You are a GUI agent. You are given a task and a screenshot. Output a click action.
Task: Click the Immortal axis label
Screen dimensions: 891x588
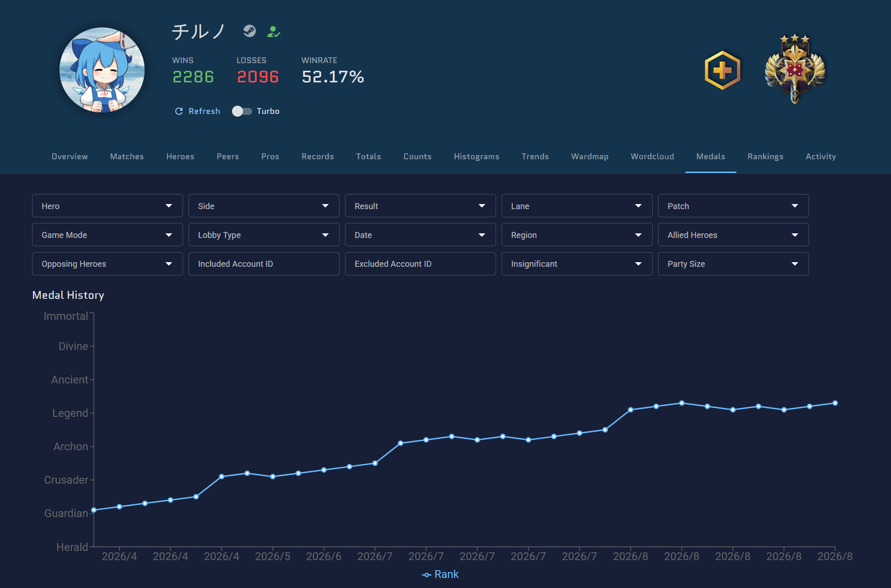[x=66, y=316]
